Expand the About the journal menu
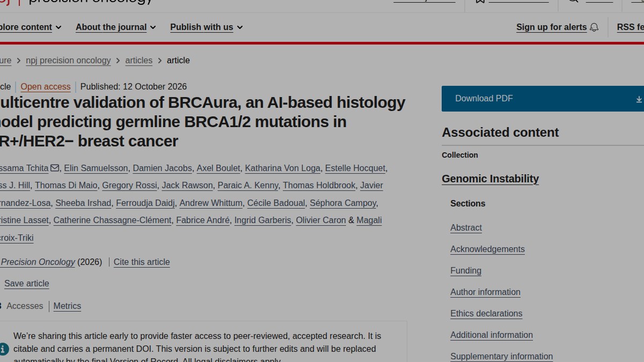Image resolution: width=644 pixels, height=362 pixels. pyautogui.click(x=116, y=27)
